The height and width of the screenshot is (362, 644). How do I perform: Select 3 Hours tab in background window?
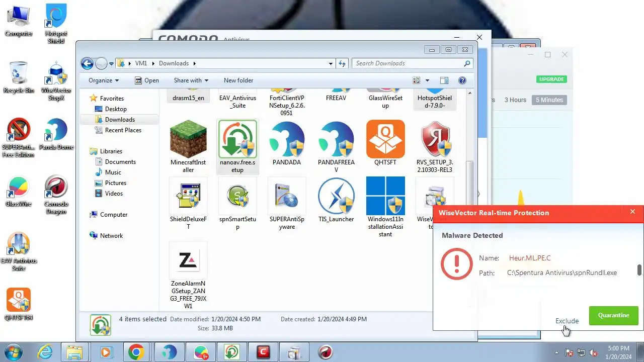pyautogui.click(x=515, y=100)
